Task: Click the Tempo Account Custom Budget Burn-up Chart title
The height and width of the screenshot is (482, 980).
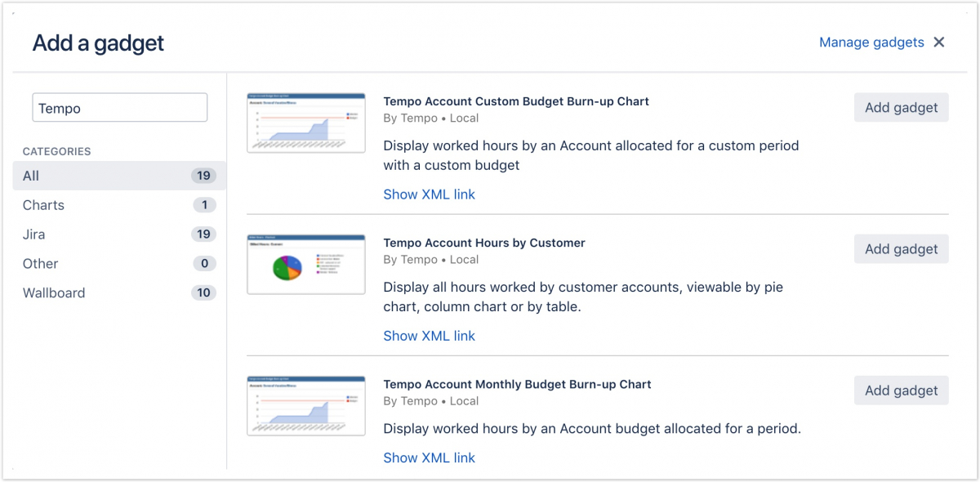Action: pyautogui.click(x=516, y=101)
